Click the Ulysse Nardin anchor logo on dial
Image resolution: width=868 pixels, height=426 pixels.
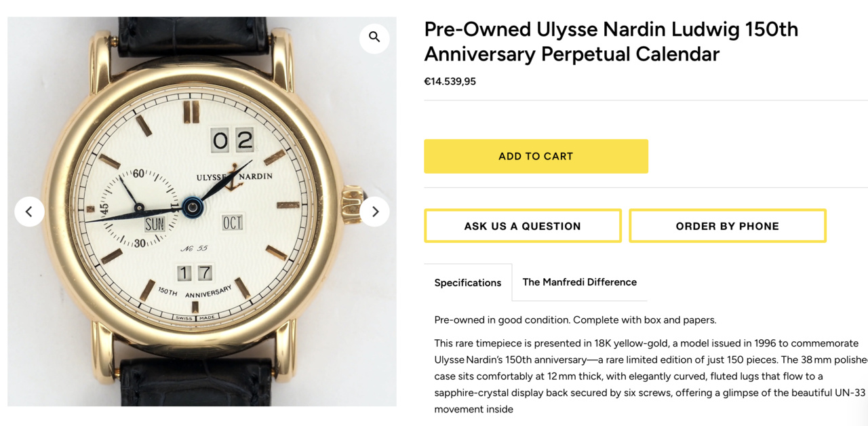pos(234,176)
